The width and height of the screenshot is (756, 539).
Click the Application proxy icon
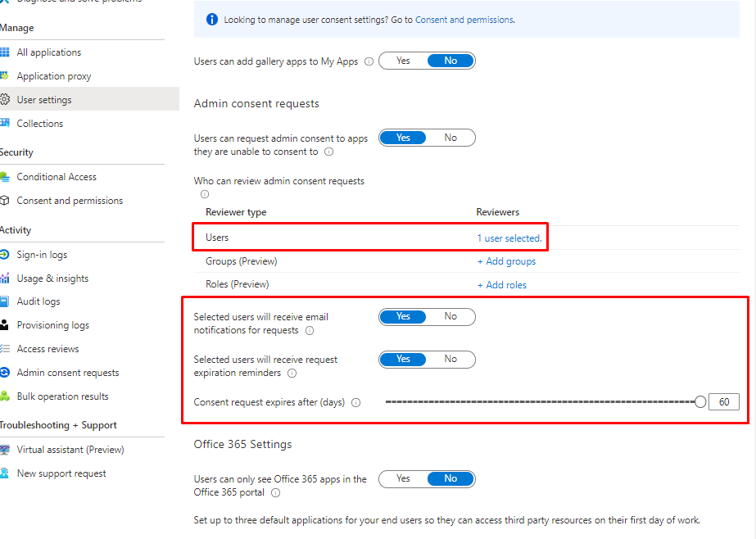pos(5,76)
